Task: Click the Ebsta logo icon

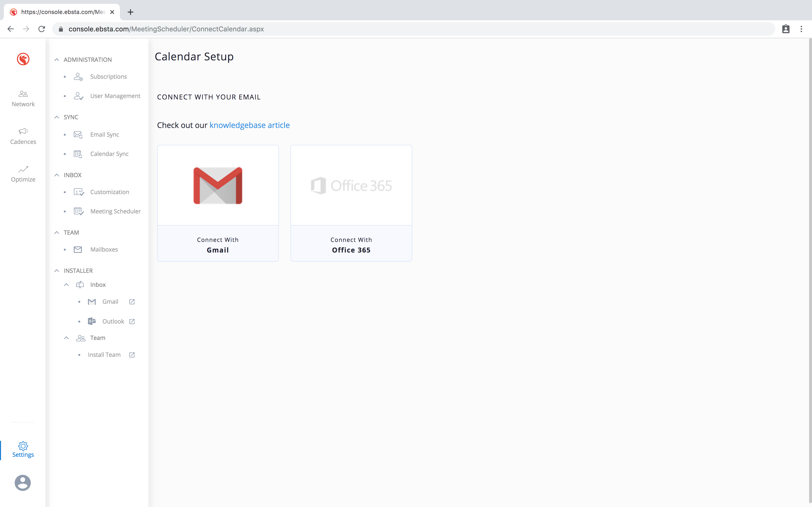Action: [x=23, y=59]
